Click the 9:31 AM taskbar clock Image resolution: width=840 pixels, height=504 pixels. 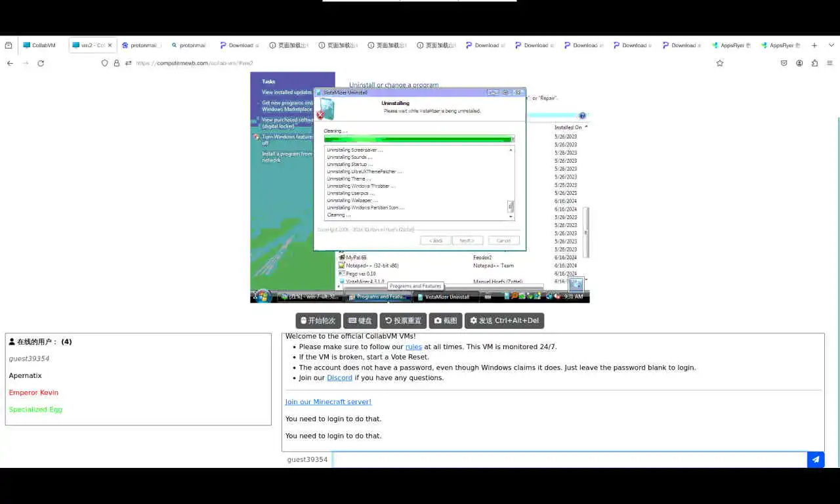(574, 297)
